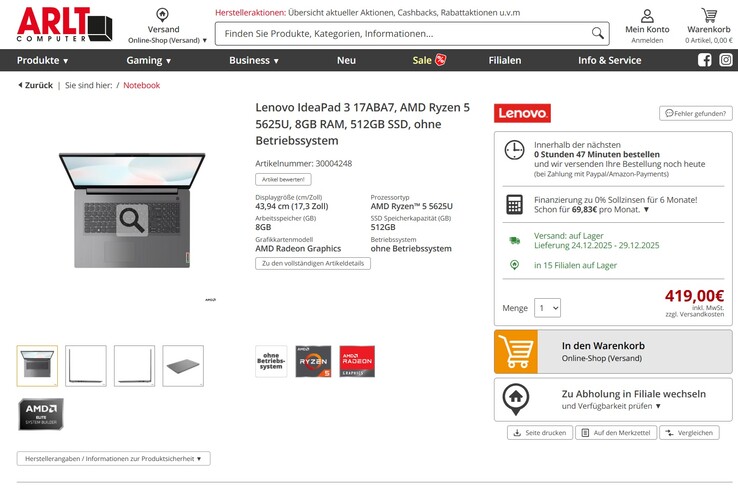Open the Menge quantity dropdown
This screenshot has height=491, width=738.
pos(547,308)
